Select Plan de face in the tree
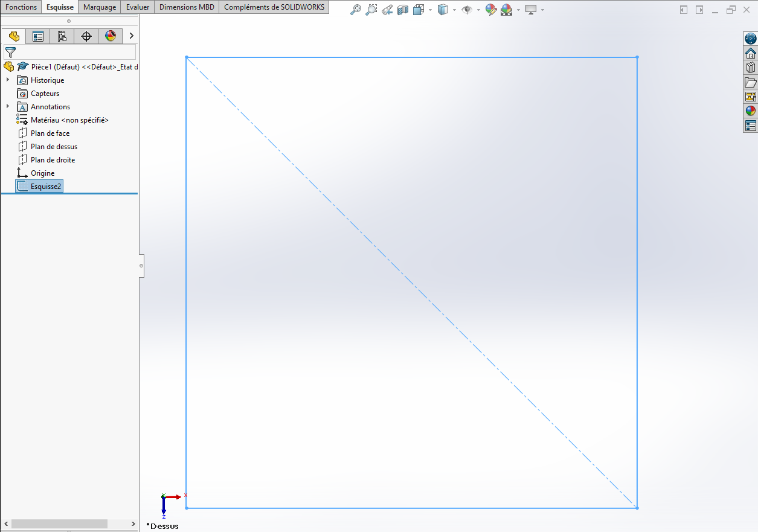This screenshot has width=758, height=532. tap(50, 133)
